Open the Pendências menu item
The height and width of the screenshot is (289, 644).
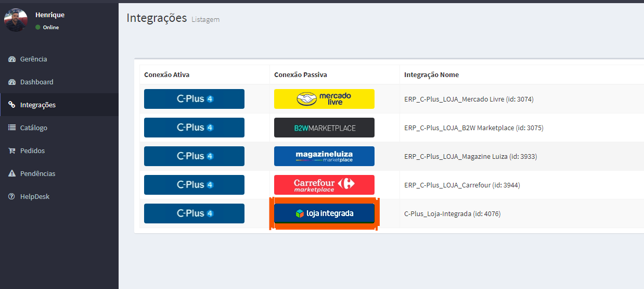(x=59, y=174)
